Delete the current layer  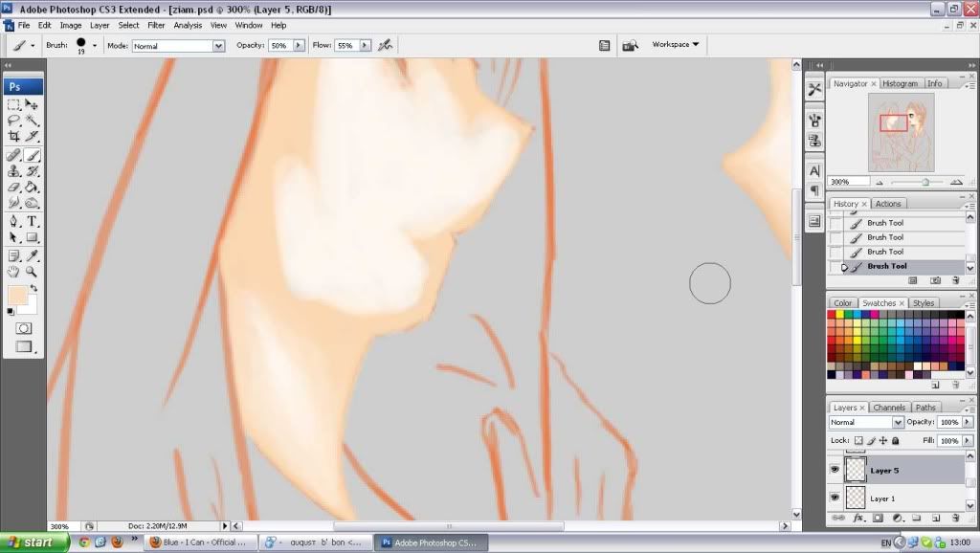coord(956,518)
